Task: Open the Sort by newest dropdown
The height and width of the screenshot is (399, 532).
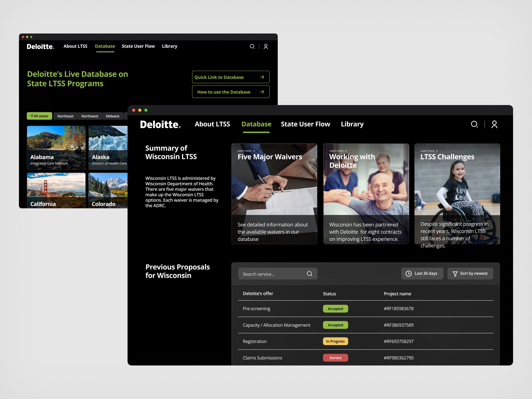Action: pyautogui.click(x=470, y=274)
